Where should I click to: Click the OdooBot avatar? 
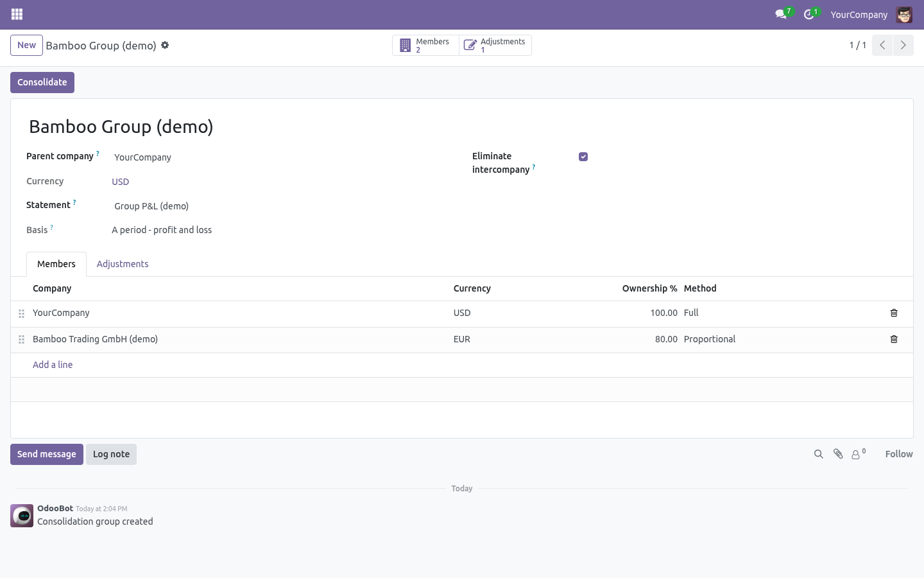pyautogui.click(x=22, y=516)
